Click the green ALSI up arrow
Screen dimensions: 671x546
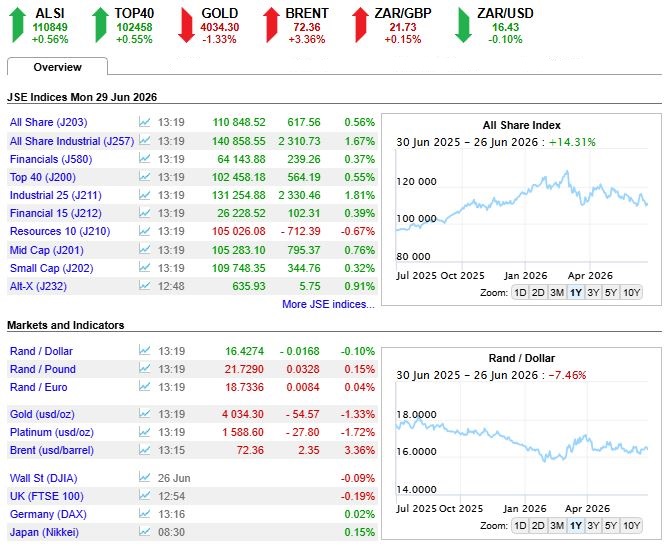tap(17, 25)
